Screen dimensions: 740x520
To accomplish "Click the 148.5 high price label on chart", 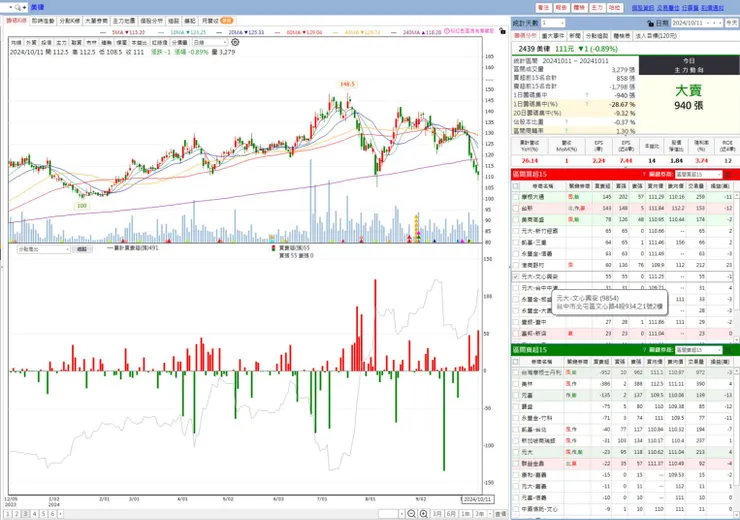I will click(x=347, y=84).
